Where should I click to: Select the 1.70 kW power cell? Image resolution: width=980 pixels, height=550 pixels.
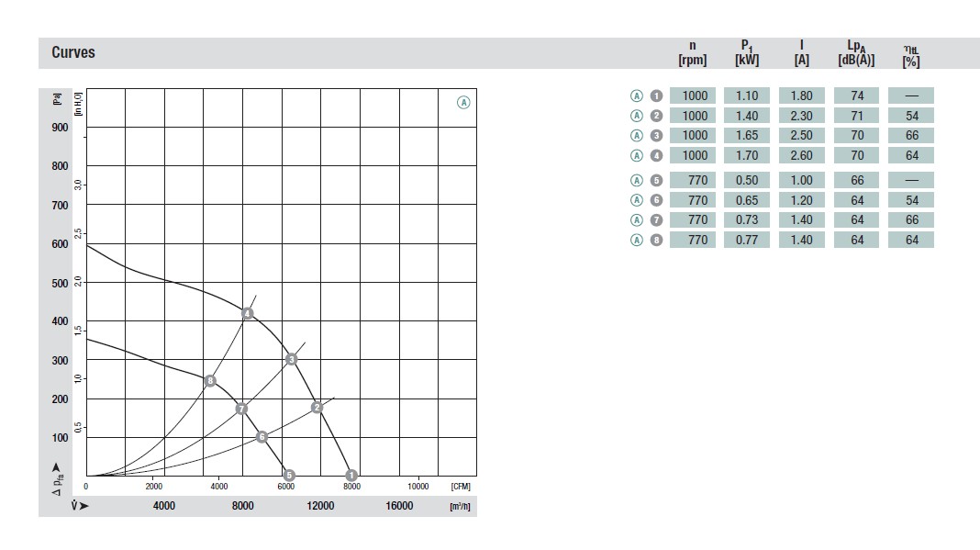747,155
